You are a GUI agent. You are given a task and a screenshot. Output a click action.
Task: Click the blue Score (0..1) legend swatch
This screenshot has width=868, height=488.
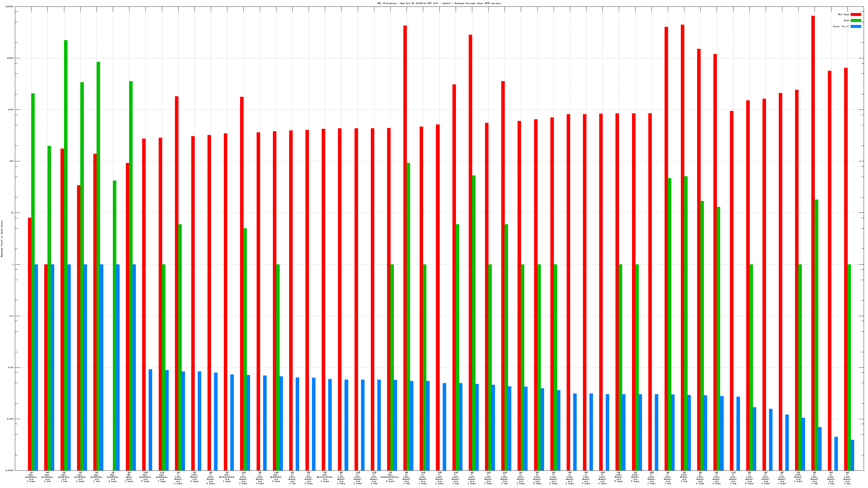coord(856,26)
